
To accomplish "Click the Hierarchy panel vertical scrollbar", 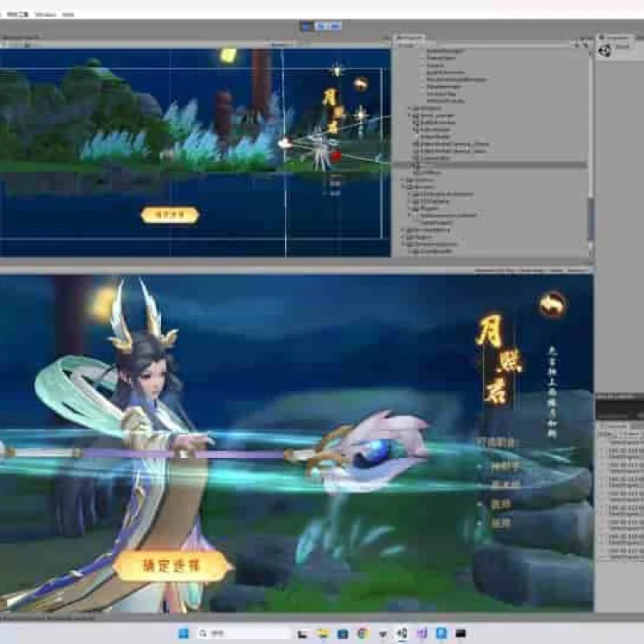I will tap(590, 219).
